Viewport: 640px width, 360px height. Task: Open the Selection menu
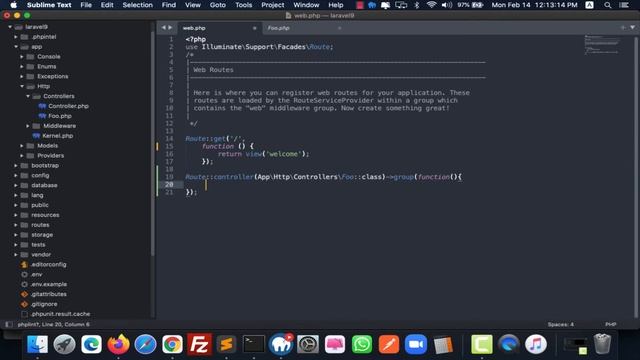138,5
